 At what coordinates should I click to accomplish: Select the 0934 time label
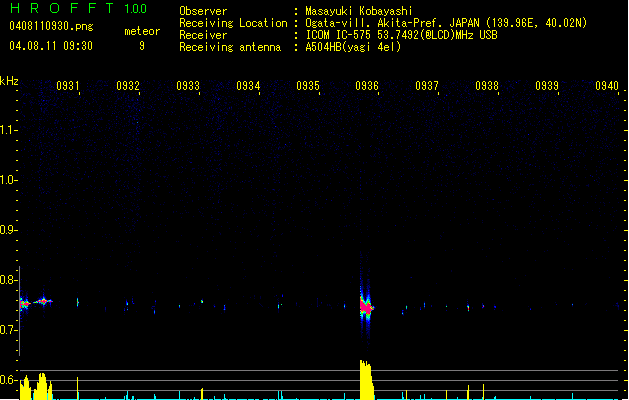248,86
